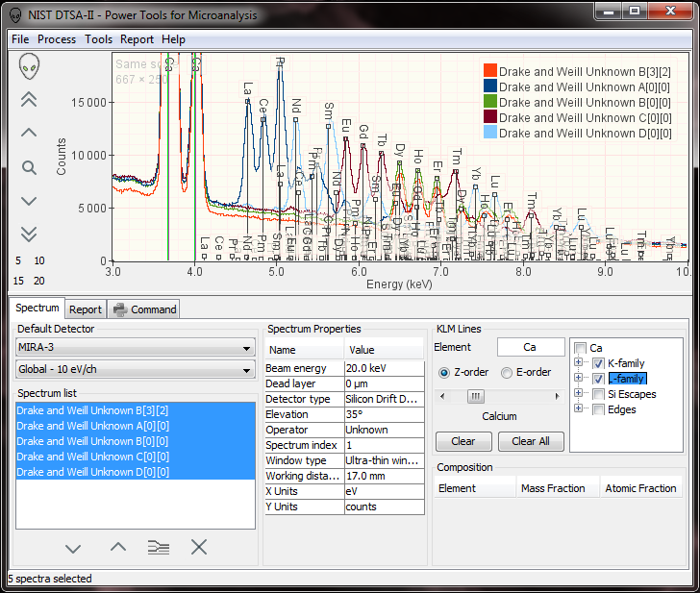Click the Atomic Fraction column header

tap(640, 488)
